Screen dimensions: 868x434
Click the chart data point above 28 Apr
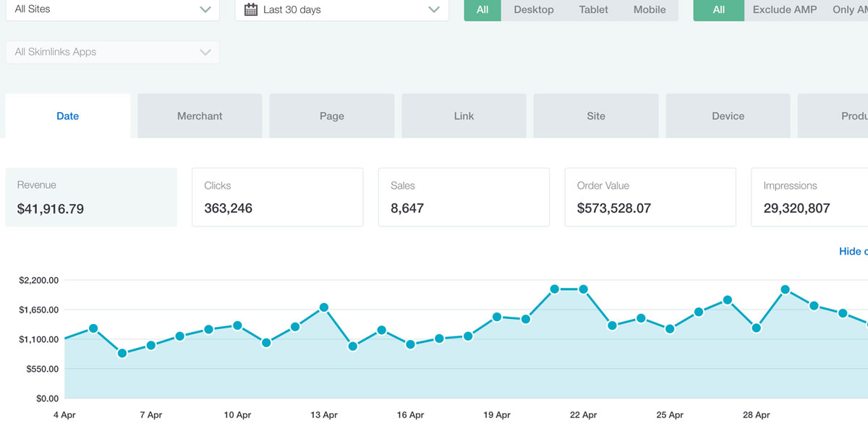pyautogui.click(x=757, y=328)
